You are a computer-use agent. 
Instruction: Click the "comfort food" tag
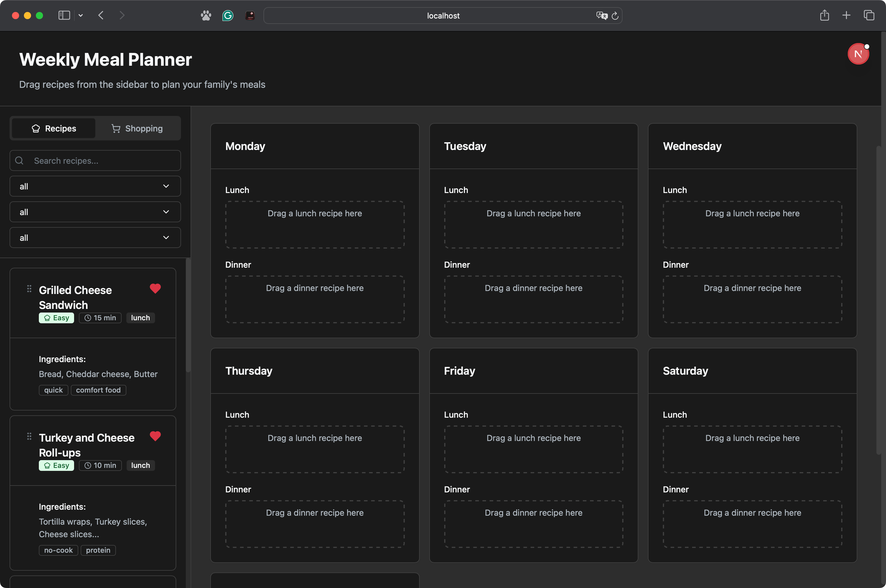98,390
